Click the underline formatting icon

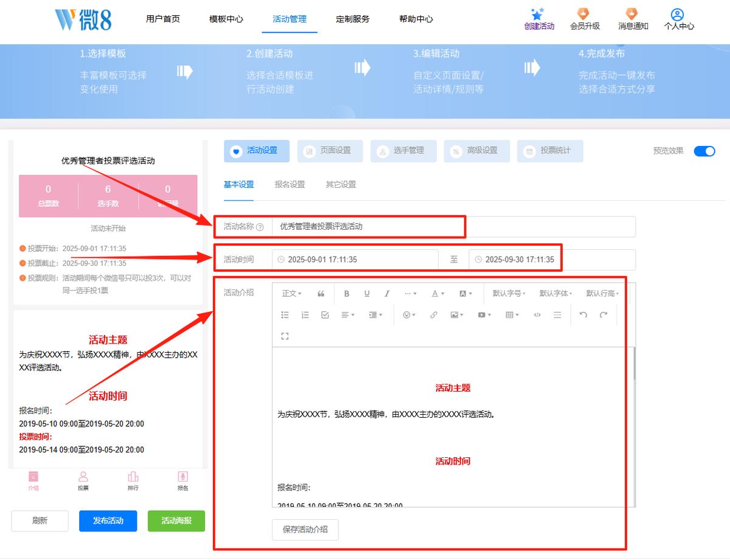click(367, 294)
